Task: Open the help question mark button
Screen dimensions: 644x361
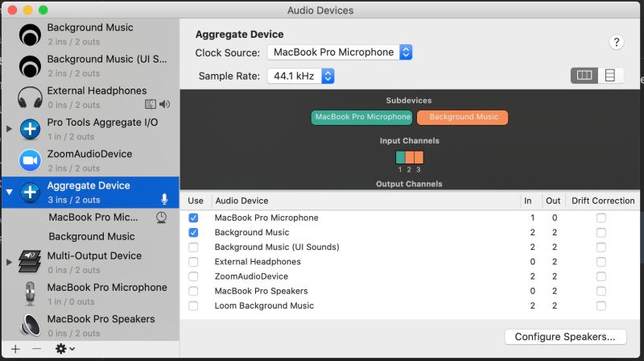Action: (x=616, y=42)
